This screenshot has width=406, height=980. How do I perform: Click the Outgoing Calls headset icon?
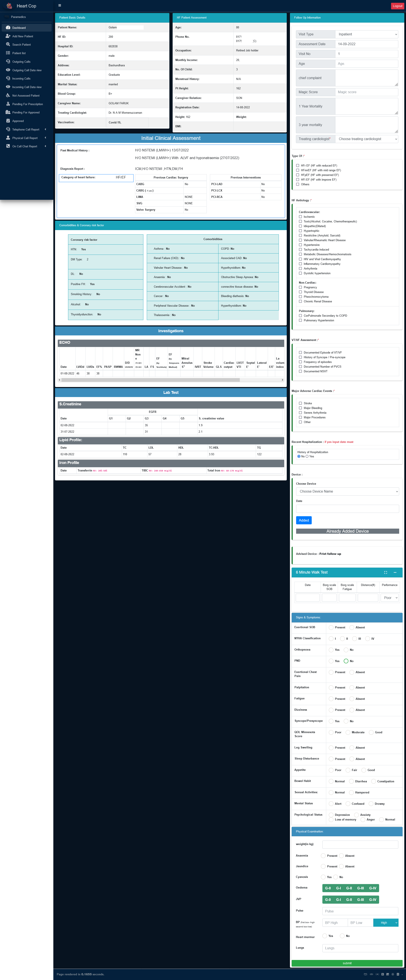[8, 62]
